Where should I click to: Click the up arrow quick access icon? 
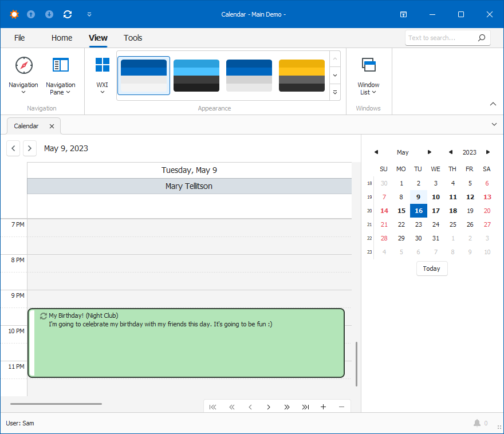point(31,14)
